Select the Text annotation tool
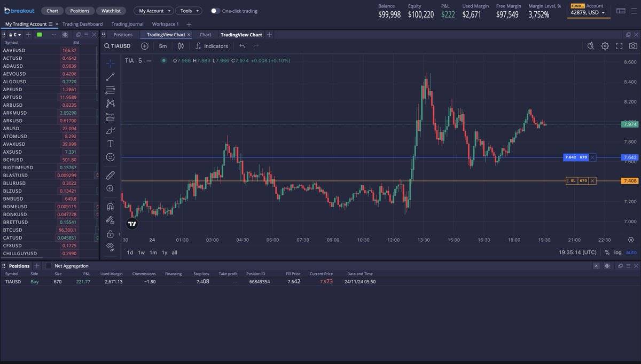 pyautogui.click(x=110, y=144)
